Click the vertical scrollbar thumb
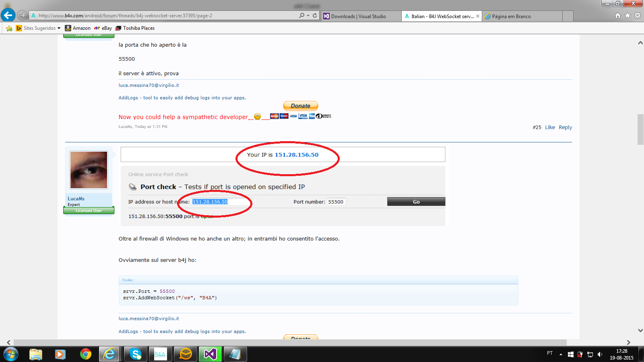 coord(640,130)
